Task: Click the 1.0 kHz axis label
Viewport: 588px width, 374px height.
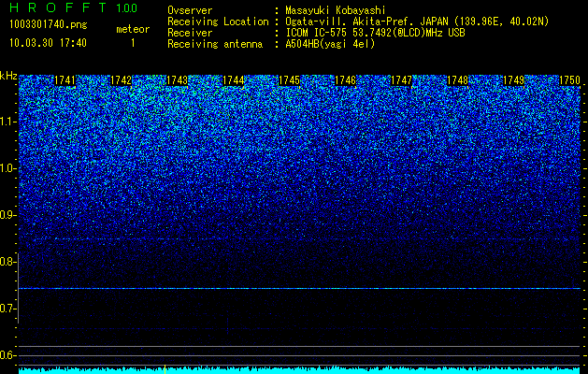Action: (x=7, y=168)
